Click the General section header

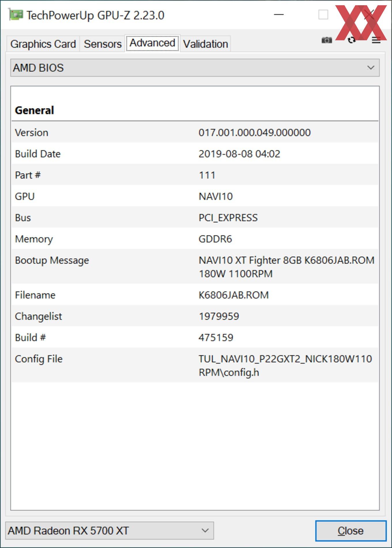[34, 110]
